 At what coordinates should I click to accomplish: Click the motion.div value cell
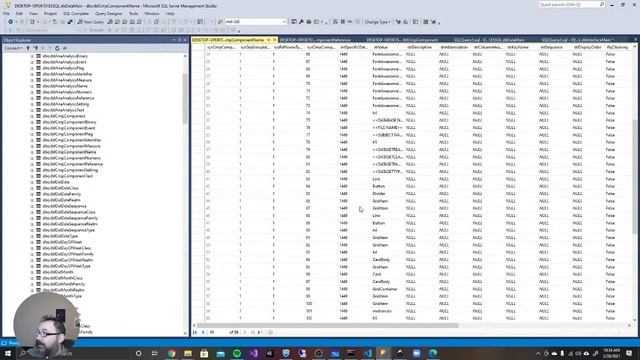tap(388, 311)
